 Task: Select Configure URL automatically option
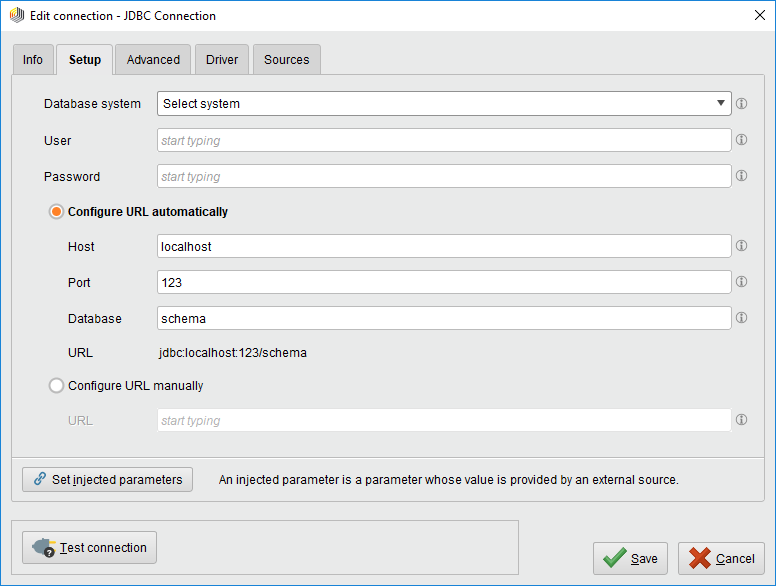[57, 212]
